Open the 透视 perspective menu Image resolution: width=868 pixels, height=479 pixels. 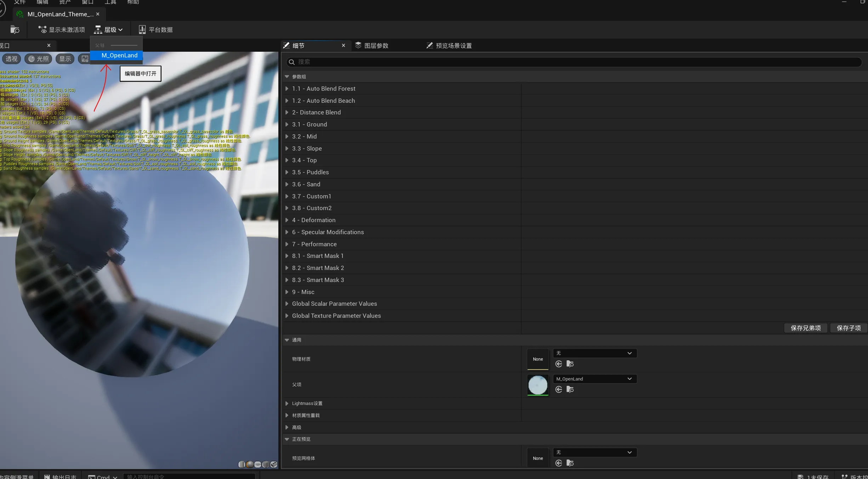click(x=11, y=59)
